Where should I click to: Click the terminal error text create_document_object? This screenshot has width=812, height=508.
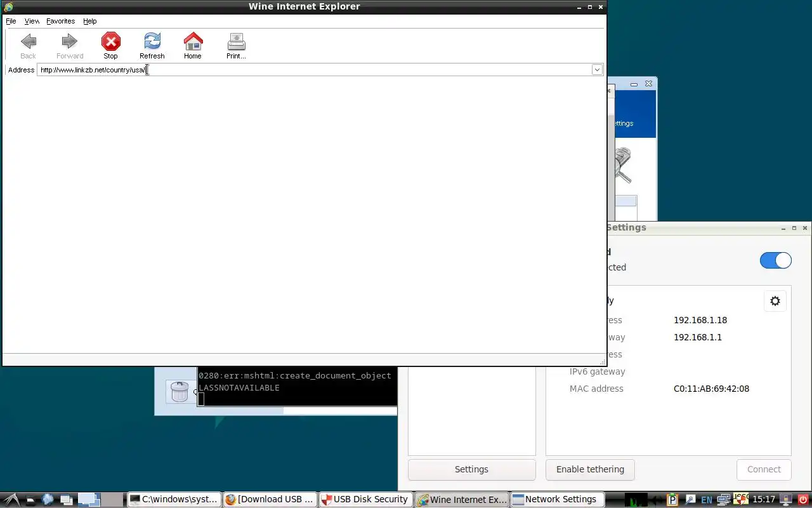point(335,375)
